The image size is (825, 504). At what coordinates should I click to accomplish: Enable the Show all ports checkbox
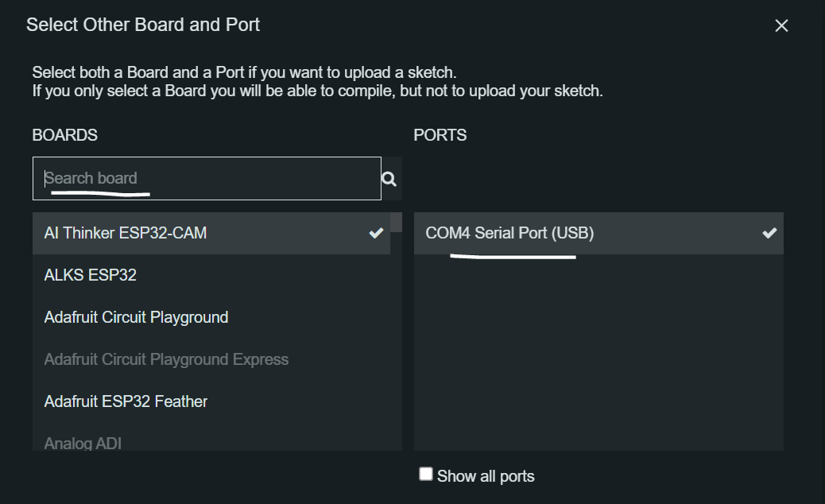(426, 475)
